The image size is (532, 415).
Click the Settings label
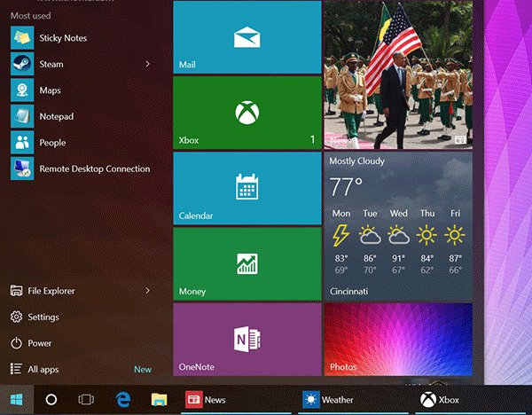coord(43,317)
